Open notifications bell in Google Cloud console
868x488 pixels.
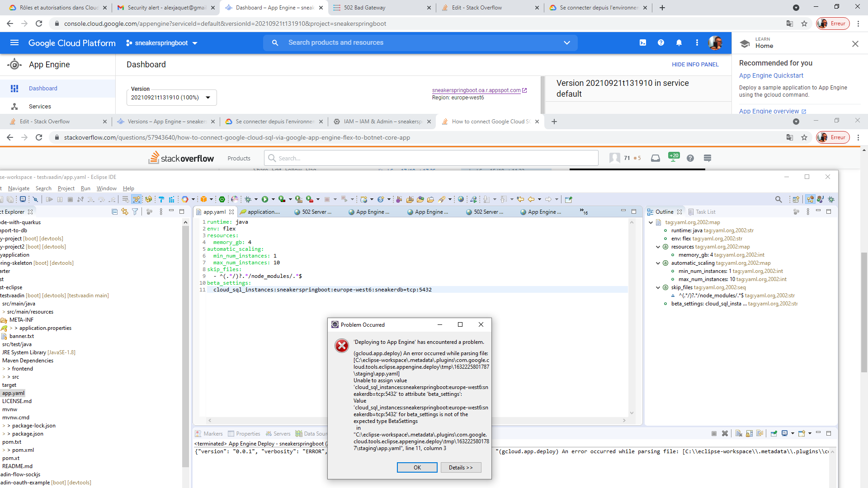pyautogui.click(x=679, y=42)
